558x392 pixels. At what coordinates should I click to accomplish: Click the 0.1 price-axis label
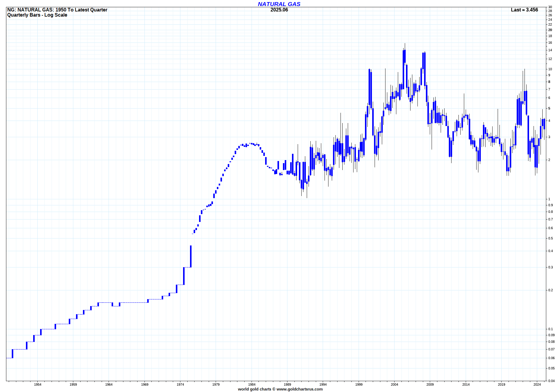pyautogui.click(x=551, y=329)
